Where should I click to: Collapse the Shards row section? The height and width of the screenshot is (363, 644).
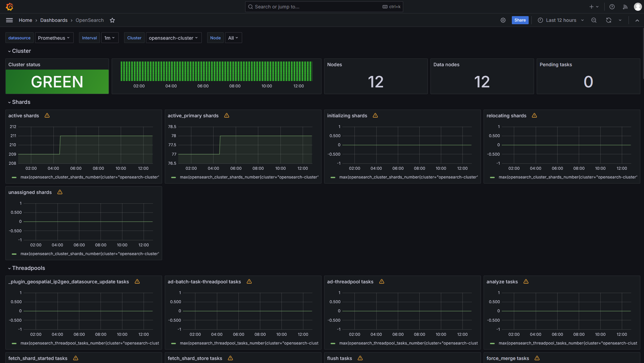pos(21,102)
